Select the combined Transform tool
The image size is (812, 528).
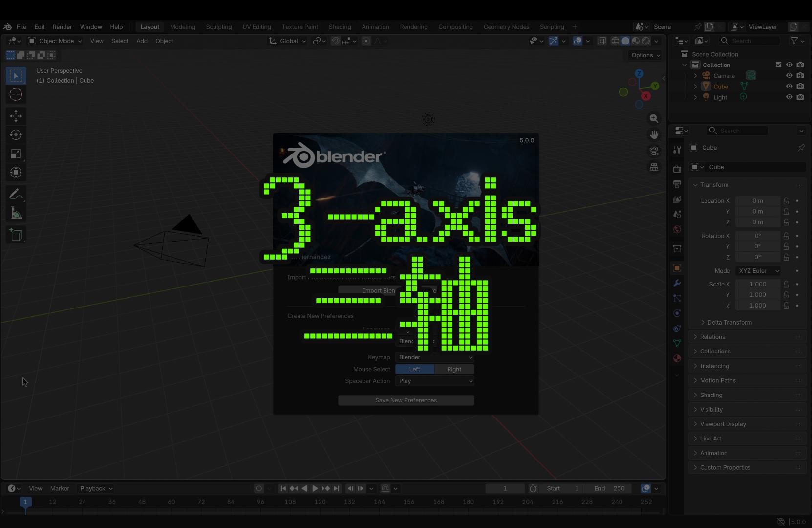click(x=16, y=173)
